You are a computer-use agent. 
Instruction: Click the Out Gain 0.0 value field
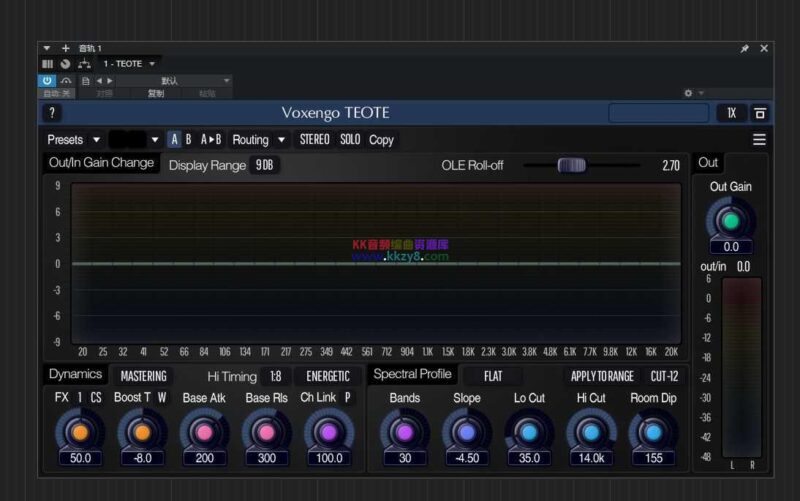[731, 247]
